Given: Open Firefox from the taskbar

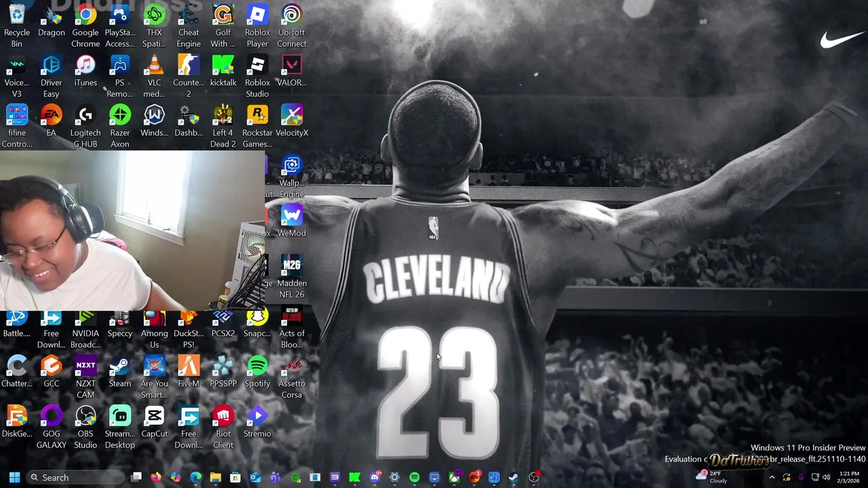Looking at the screenshot, I should click(156, 477).
